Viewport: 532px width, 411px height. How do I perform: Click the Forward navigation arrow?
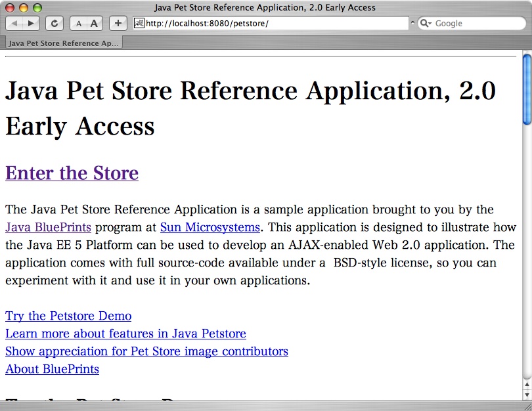click(29, 22)
